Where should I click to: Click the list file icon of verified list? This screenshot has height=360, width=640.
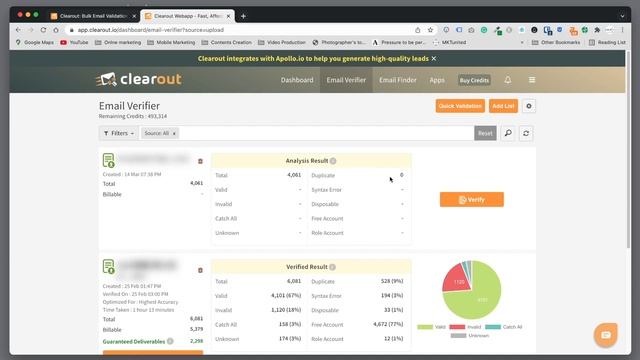[109, 267]
